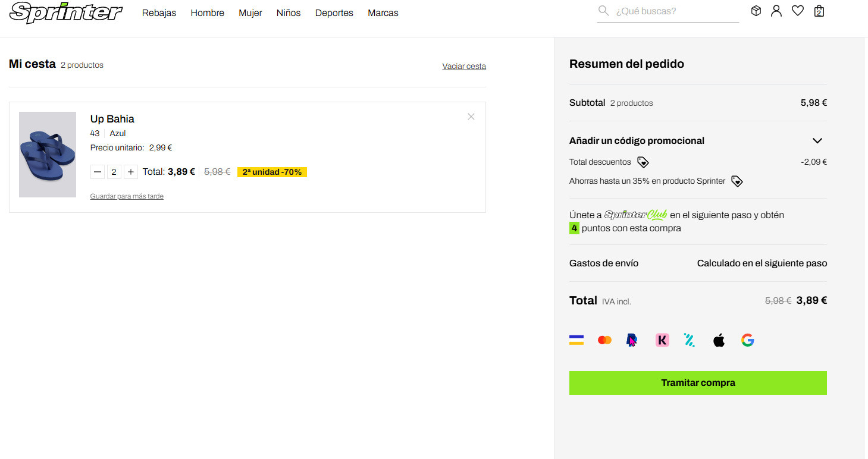Open the wishlist heart icon
The image size is (868, 459).
(x=798, y=11)
